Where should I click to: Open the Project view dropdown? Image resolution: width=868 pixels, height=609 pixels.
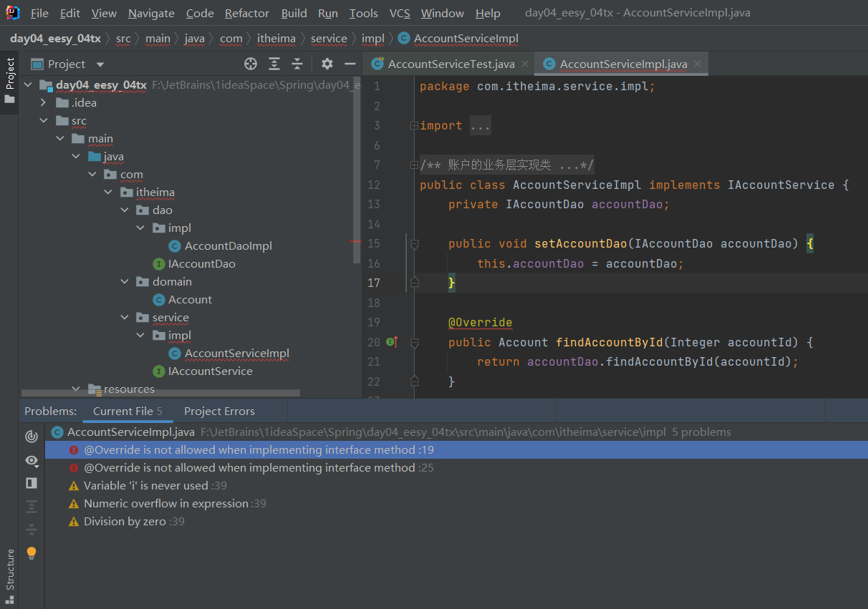coord(100,64)
